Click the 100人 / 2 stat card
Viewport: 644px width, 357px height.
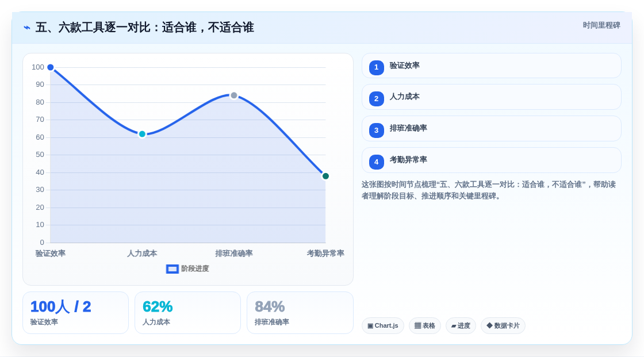[x=75, y=313]
